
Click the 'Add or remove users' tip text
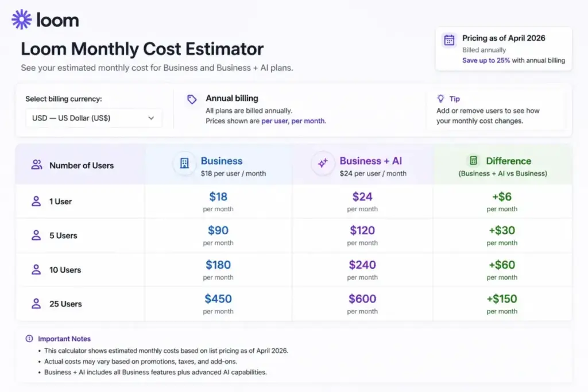pyautogui.click(x=488, y=116)
